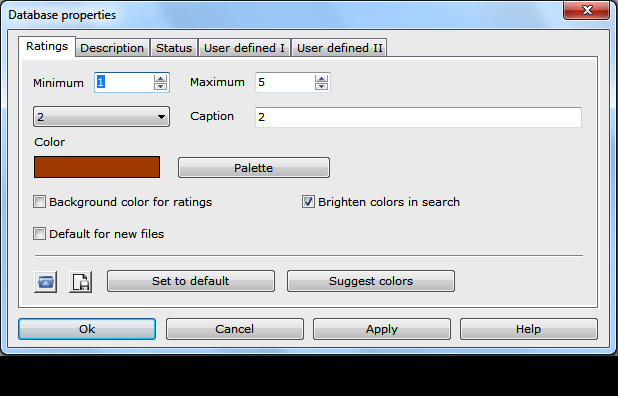Tick Default for new files checkbox
618x396 pixels.
click(x=39, y=234)
